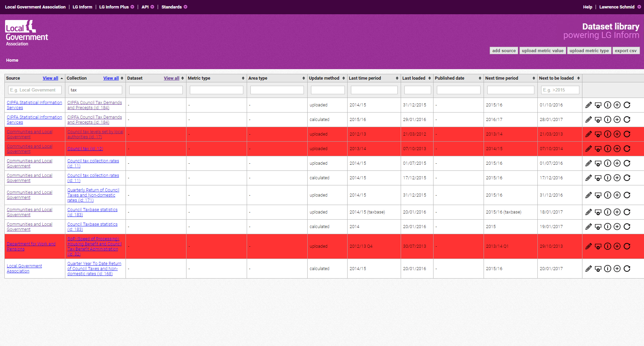Click the pencil icon in Council tax levels row

click(x=589, y=134)
